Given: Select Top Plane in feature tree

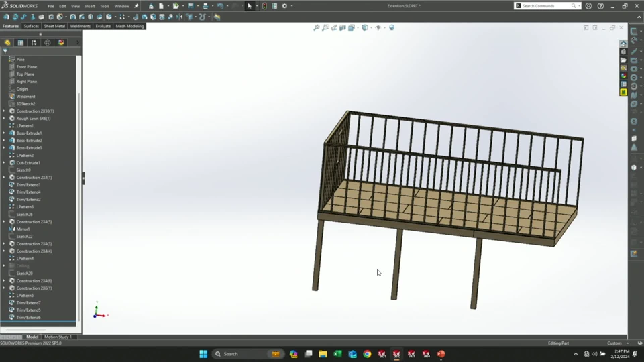Looking at the screenshot, I should tap(25, 74).
